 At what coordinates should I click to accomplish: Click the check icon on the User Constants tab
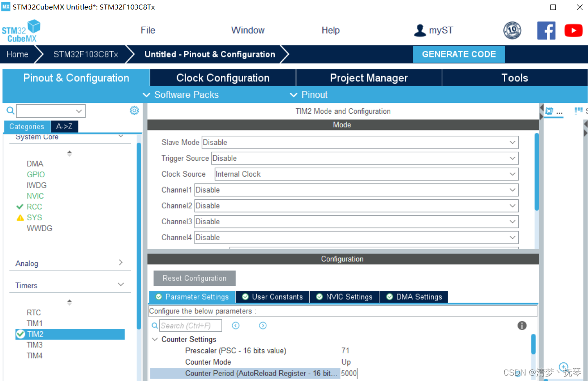click(x=245, y=297)
